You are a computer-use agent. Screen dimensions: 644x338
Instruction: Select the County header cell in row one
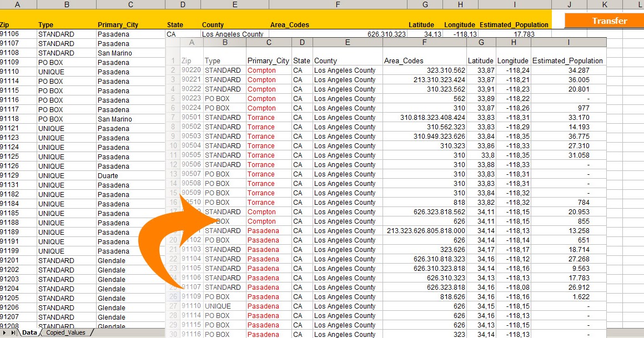(x=348, y=60)
